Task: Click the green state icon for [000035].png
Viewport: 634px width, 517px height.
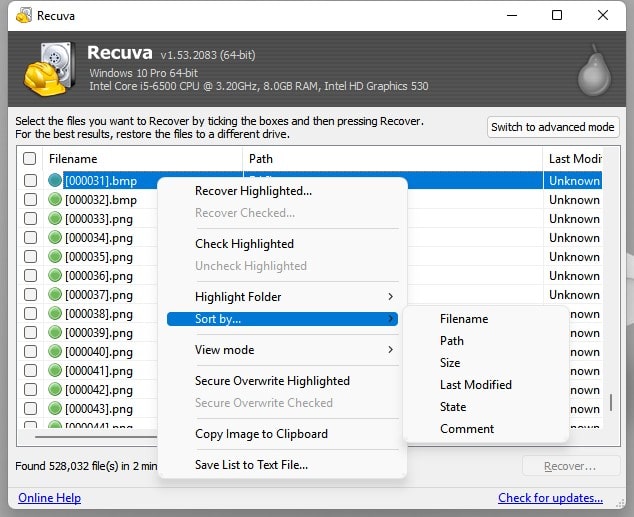Action: pos(55,256)
